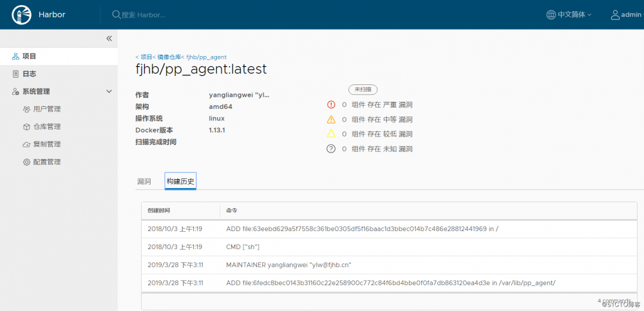
Task: Collapse the sidebar with double-chevron icon
Action: pyautogui.click(x=109, y=38)
